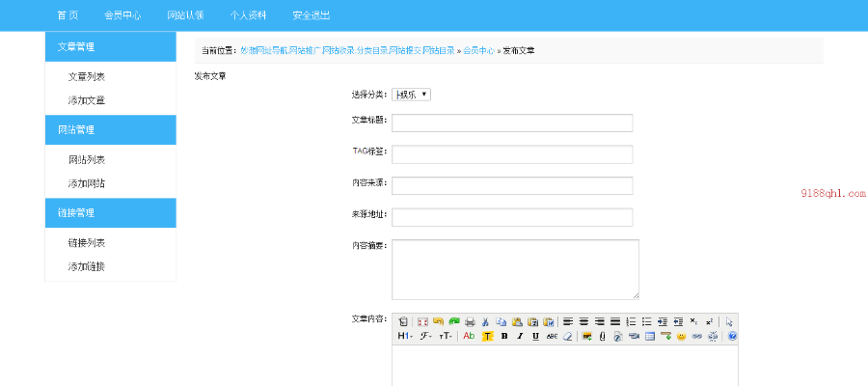Image resolution: width=868 pixels, height=386 pixels.
Task: Click the insert image icon
Action: 587,336
